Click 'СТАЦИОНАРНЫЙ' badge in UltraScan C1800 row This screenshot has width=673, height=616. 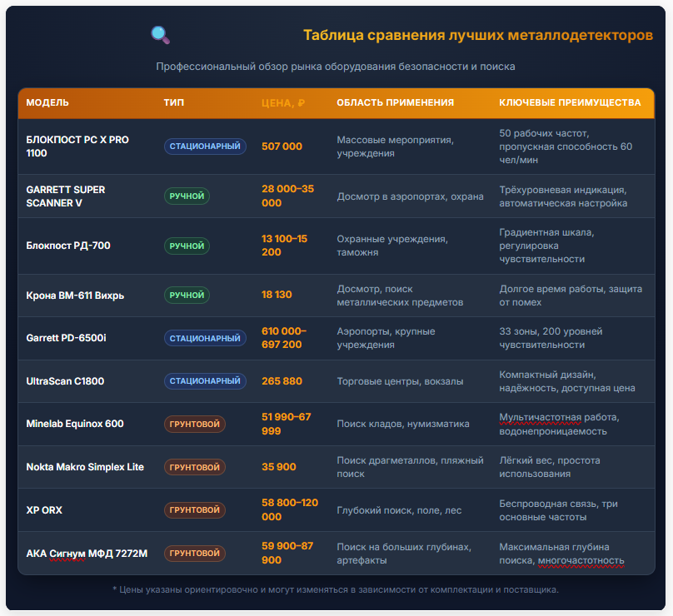(205, 381)
